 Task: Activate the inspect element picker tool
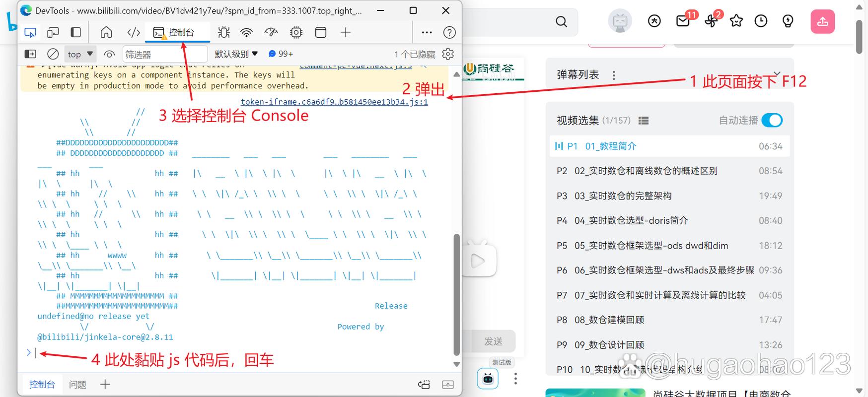(30, 33)
